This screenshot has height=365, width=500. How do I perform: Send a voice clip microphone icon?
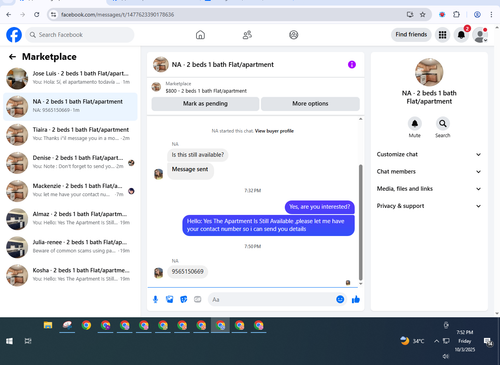[x=155, y=299]
